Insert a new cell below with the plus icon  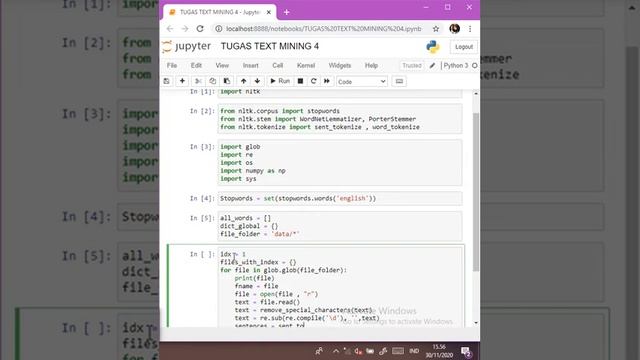point(182,81)
